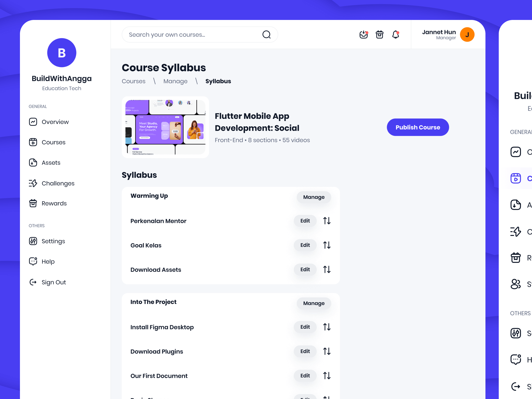Click the Courses play icon in sidebar

33,142
